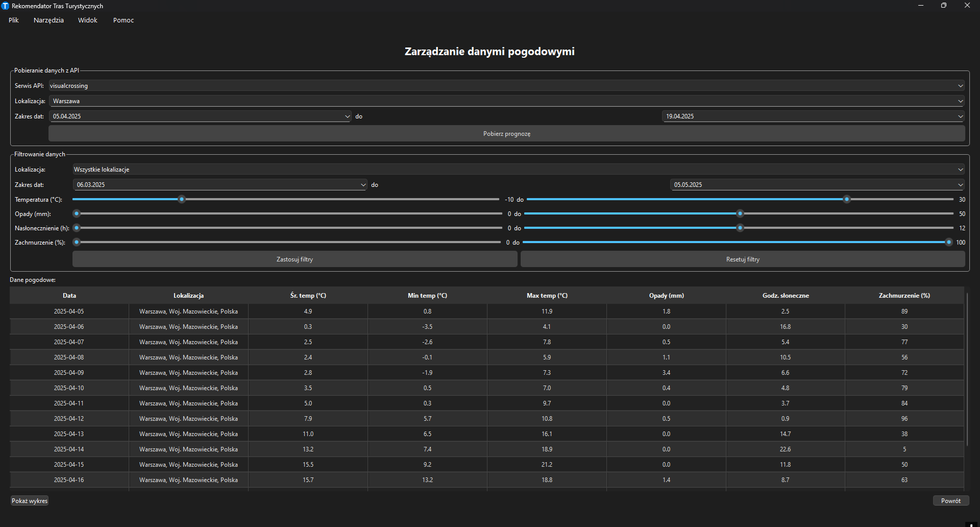This screenshot has height=527, width=980.
Task: Click the app icon in title bar
Action: (6, 6)
